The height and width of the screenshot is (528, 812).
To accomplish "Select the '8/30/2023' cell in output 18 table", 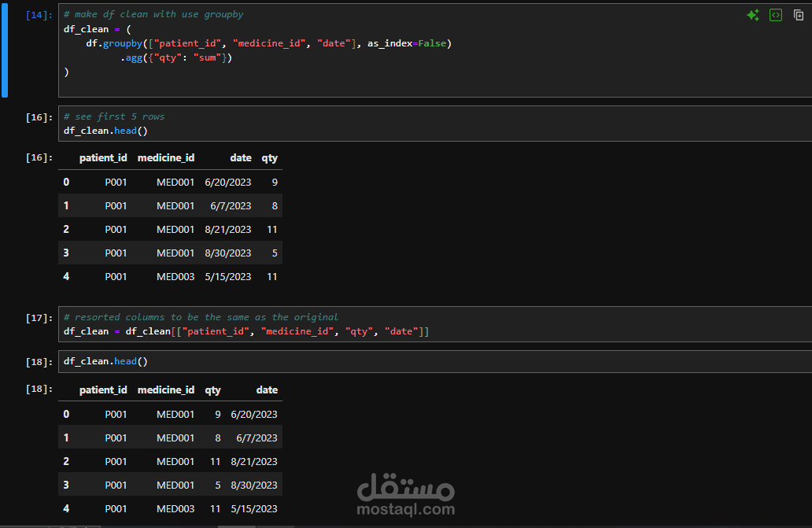I will pos(254,485).
